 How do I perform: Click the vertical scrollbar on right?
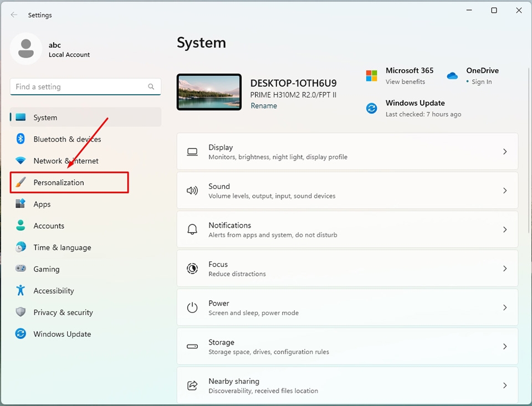(529, 150)
